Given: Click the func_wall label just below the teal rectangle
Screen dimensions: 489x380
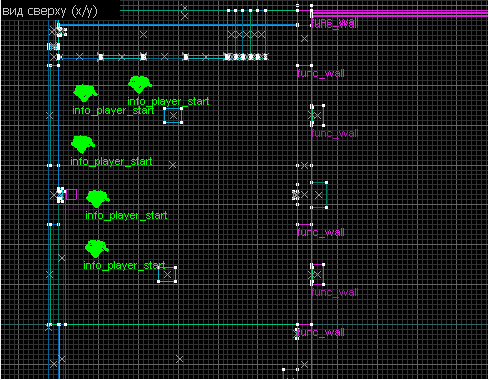Looking at the screenshot, I should tap(320, 232).
